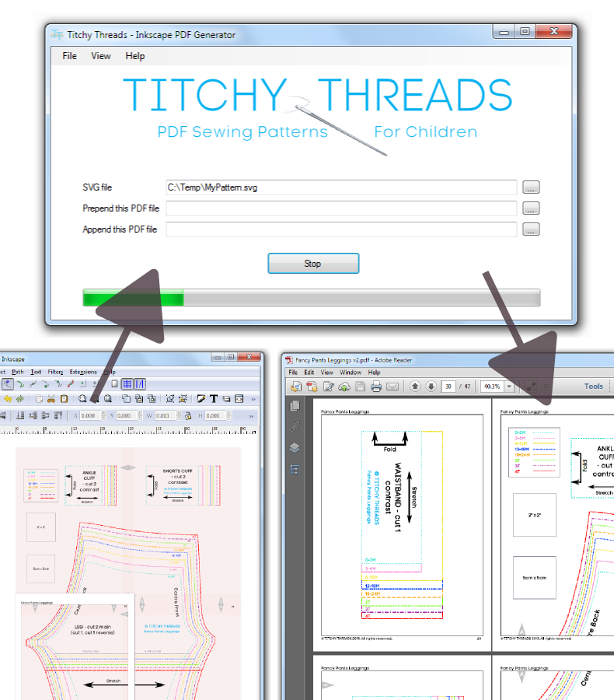Click previous page up arrow in Adobe Reader
The width and height of the screenshot is (614, 700).
click(415, 386)
